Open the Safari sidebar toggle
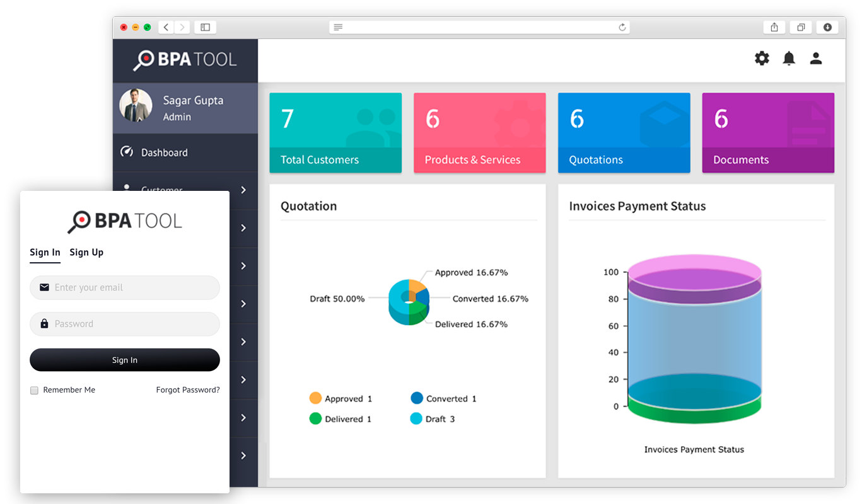 (205, 27)
